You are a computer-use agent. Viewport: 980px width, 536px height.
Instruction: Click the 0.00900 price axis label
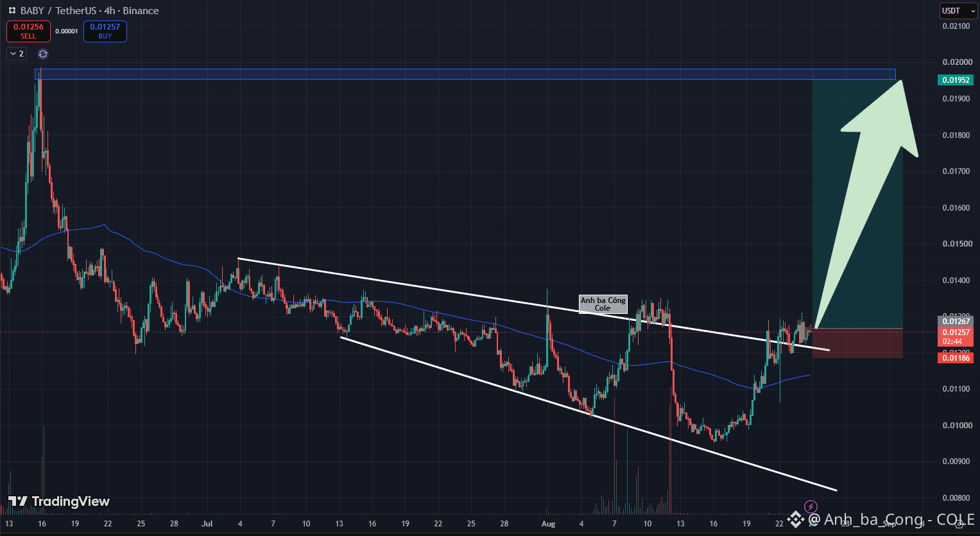(956, 462)
